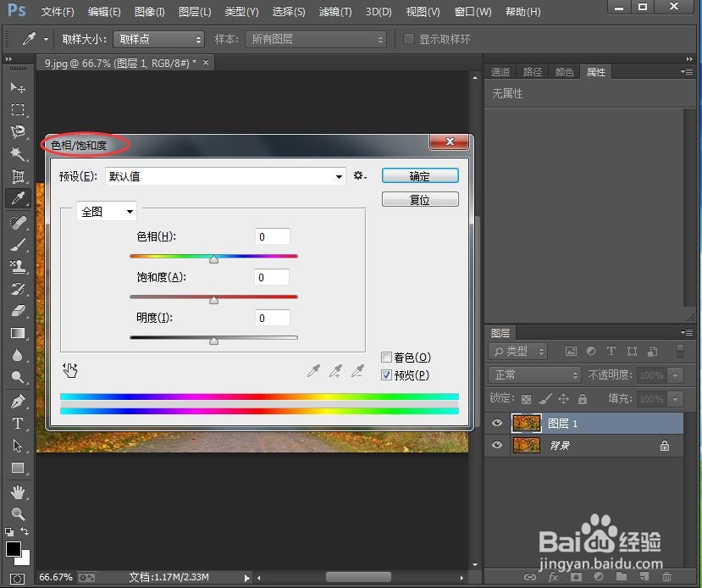The image size is (702, 588).
Task: Select the Path Selection tool
Action: tap(18, 446)
